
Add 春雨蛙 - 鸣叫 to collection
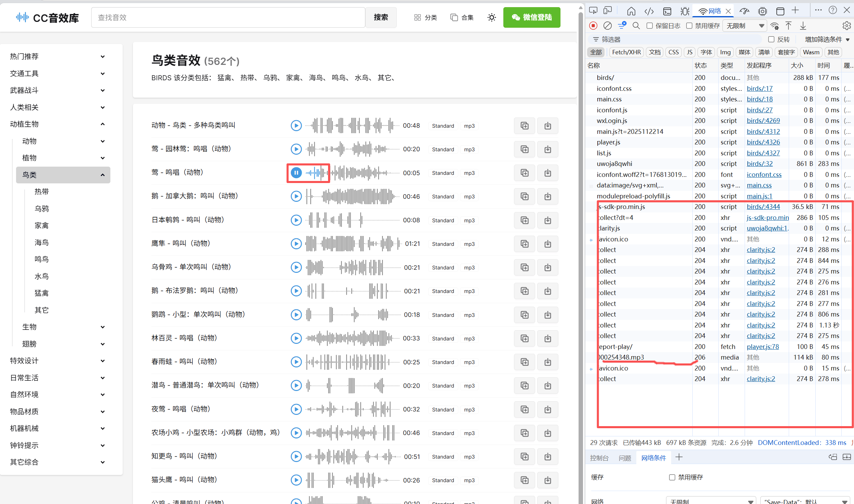[x=524, y=362]
